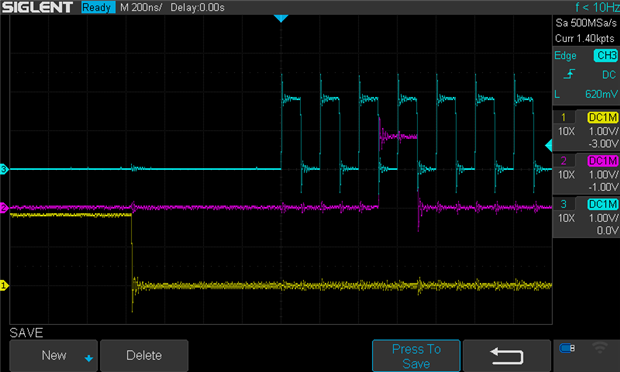Click the channel 3 ground marker
This screenshot has width=620, height=372.
click(4, 169)
